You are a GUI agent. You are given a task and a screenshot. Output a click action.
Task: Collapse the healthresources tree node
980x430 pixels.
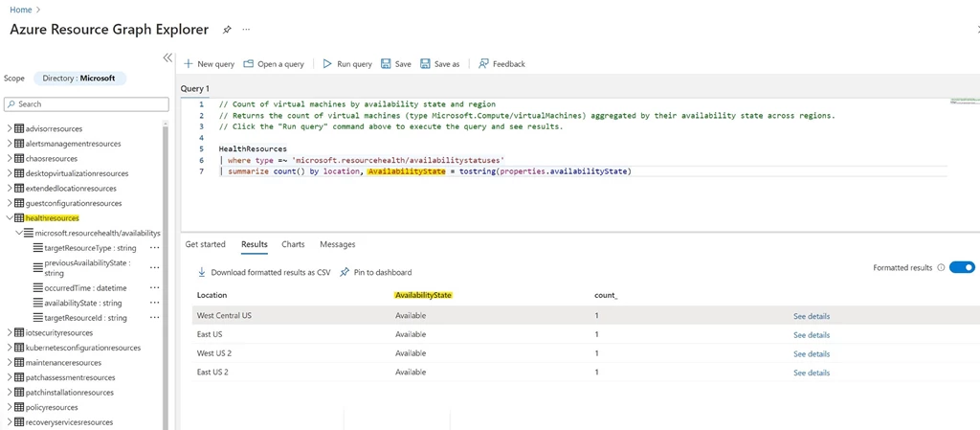10,218
